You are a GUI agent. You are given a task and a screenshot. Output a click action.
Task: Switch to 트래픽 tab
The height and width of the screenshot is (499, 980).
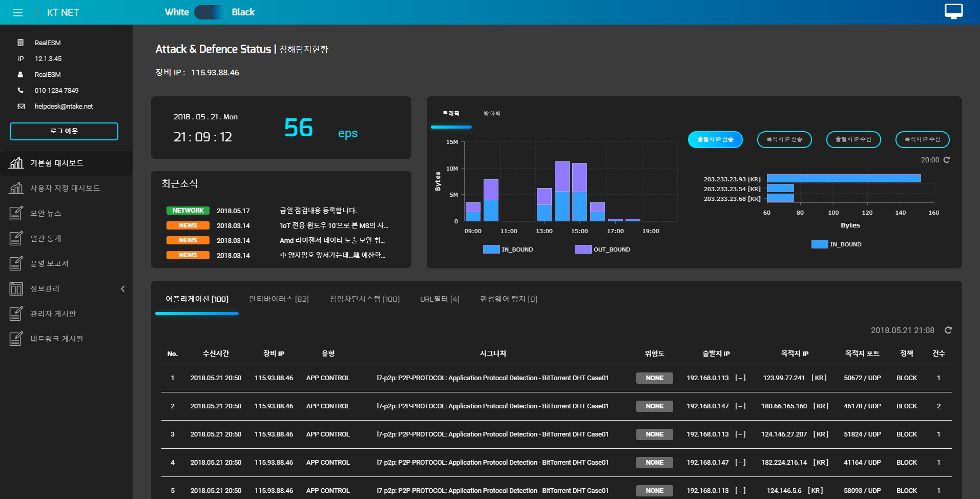pos(451,114)
